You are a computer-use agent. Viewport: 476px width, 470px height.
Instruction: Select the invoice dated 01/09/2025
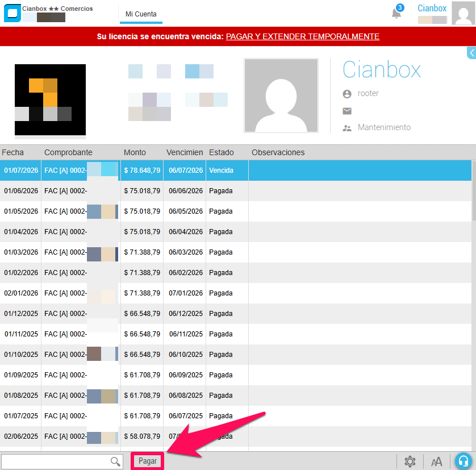236,375
